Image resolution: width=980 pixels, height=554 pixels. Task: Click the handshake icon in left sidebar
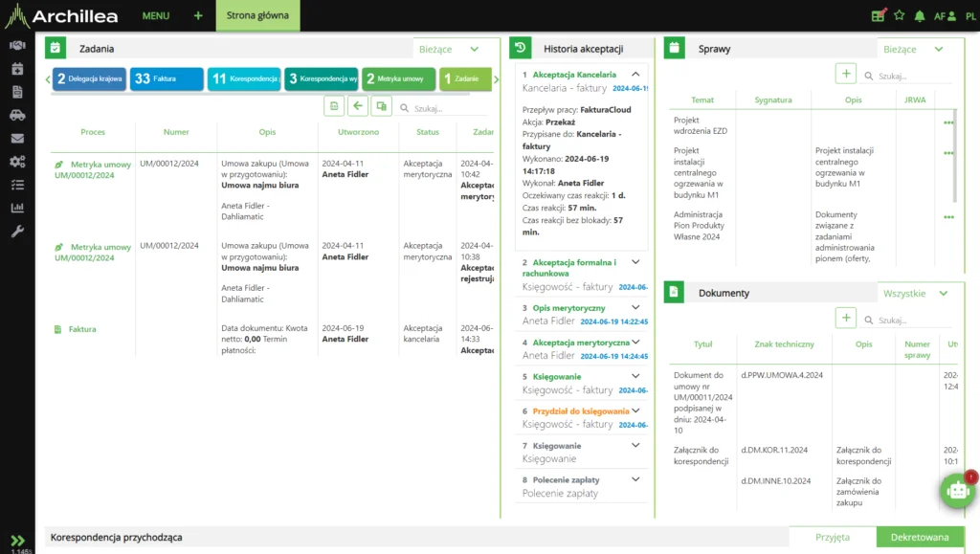[16, 46]
